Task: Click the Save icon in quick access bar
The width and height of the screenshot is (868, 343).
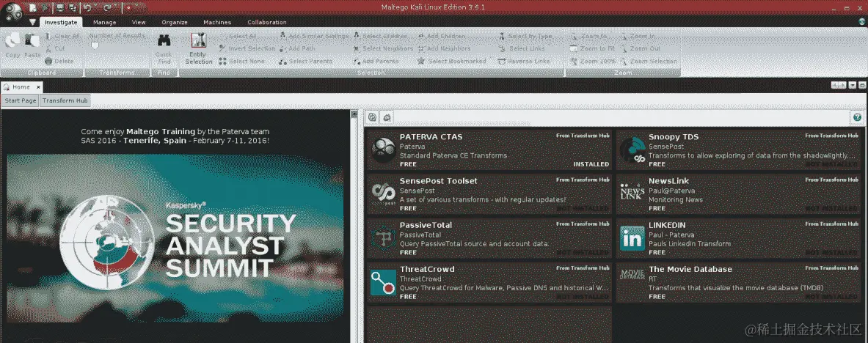Action: (59, 8)
